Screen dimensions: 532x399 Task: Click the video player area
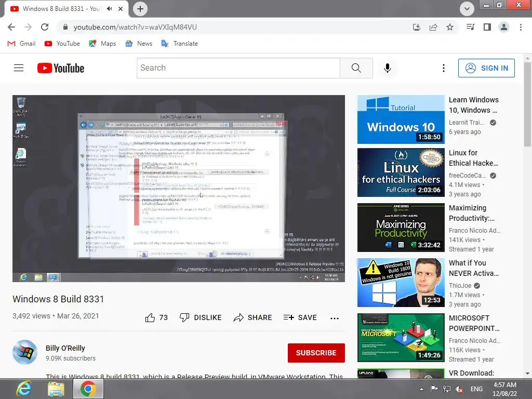click(179, 188)
